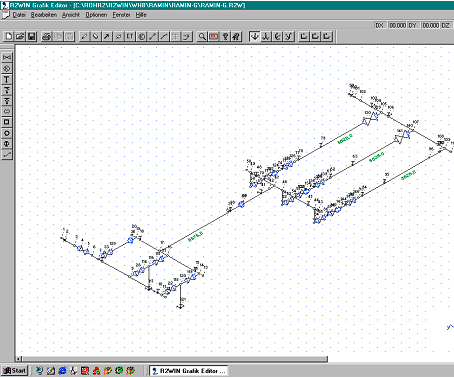The image size is (454, 378).
Task: Select the arrow pointer tool in the toolbar
Action: coord(107,36)
